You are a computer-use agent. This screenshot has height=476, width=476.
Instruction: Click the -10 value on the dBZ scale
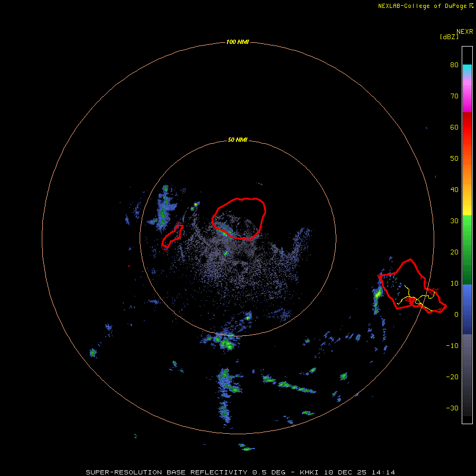452,346
